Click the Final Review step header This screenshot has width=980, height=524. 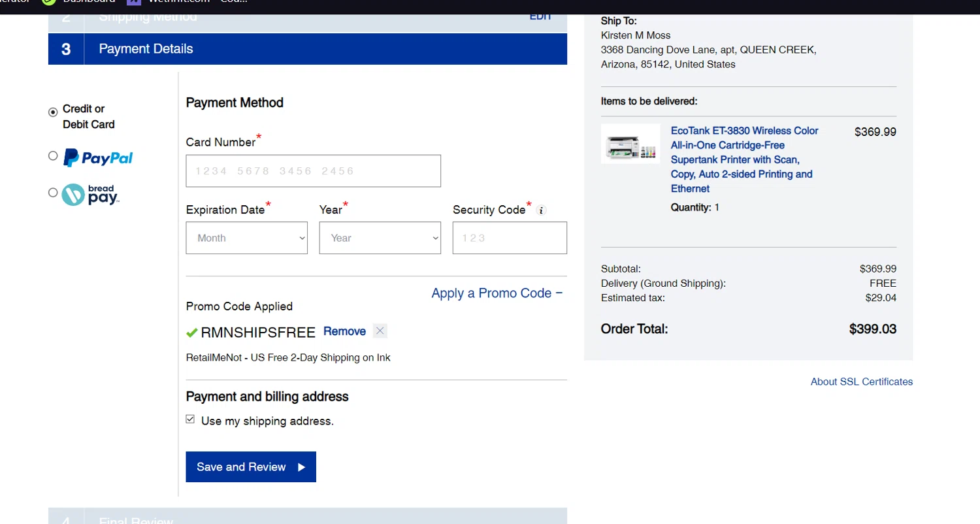pos(307,519)
